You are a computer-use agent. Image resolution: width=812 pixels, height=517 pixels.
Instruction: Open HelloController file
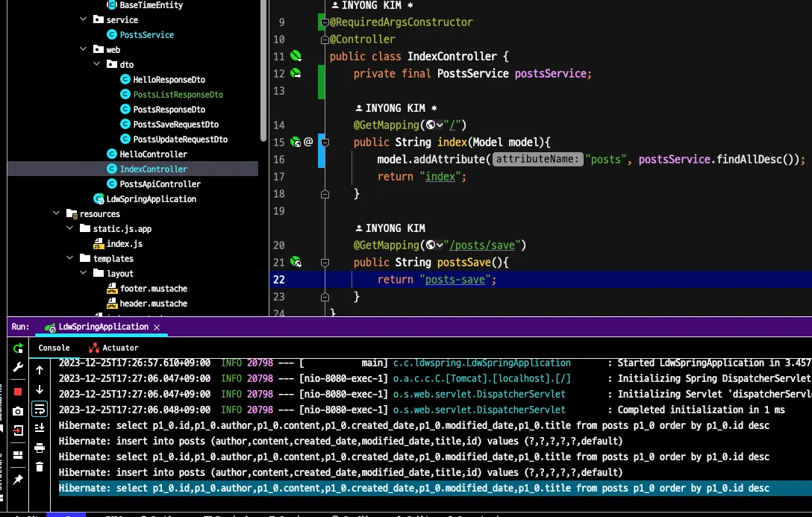pos(153,154)
